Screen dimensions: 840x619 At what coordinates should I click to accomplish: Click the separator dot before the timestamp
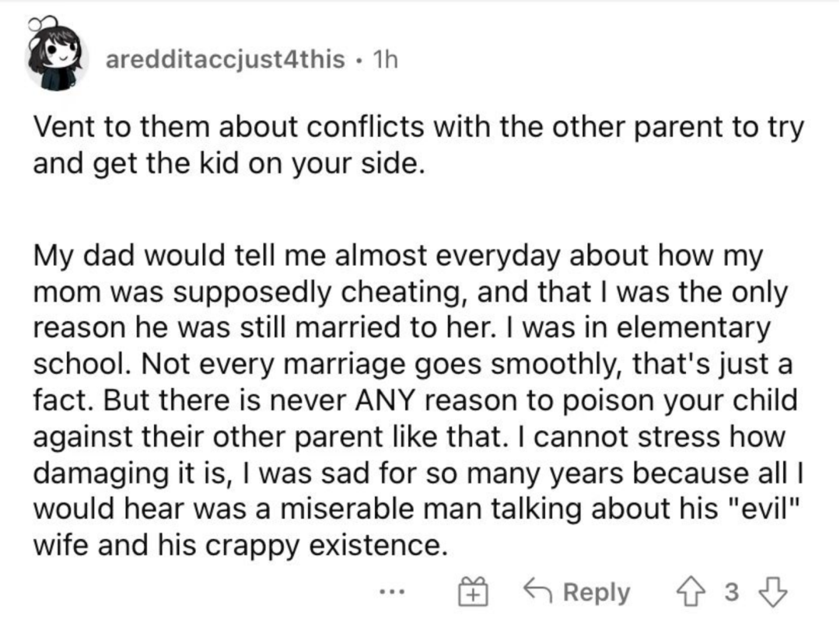point(358,60)
